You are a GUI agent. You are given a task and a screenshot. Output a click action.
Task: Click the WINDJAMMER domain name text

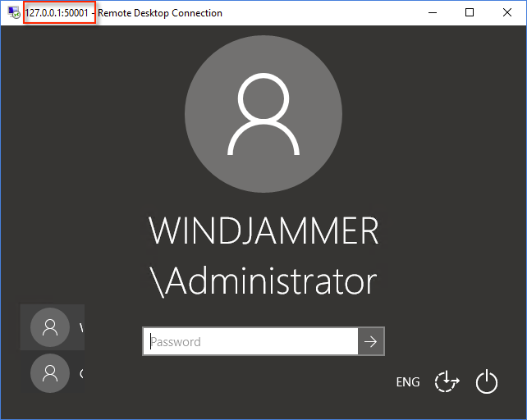tap(263, 232)
